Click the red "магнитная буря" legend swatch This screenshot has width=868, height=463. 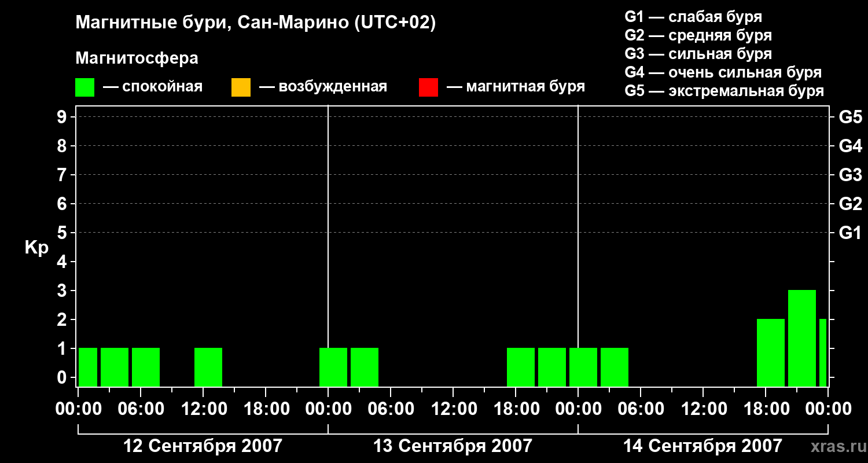coord(428,87)
